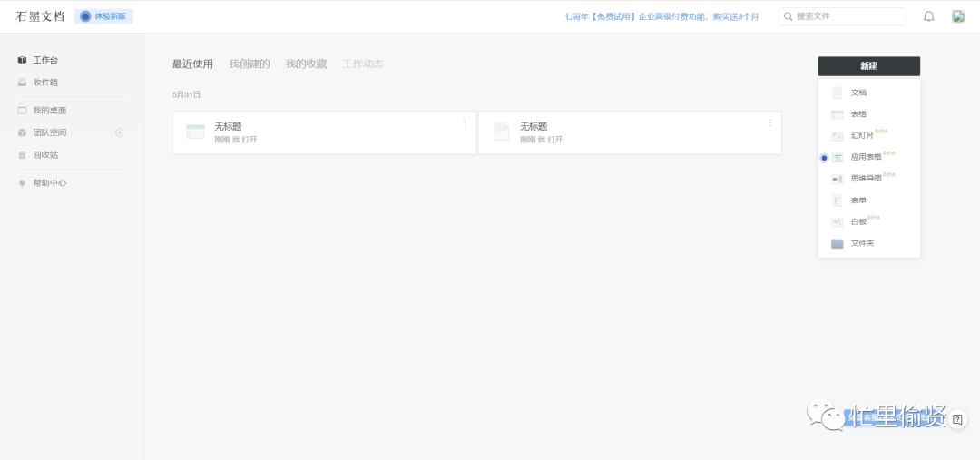Switch to 我的收藏 tab
Viewport: 980px width, 460px height.
pos(307,64)
